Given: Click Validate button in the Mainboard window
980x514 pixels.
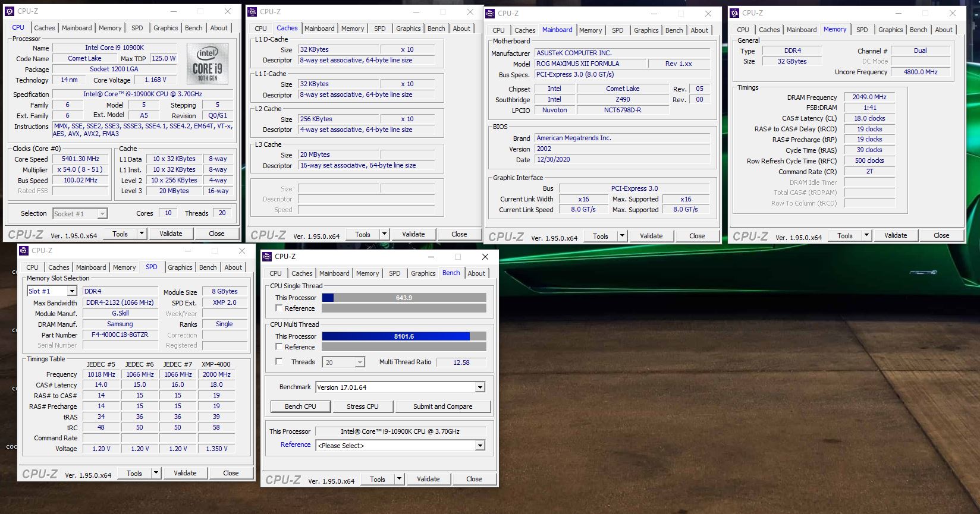Looking at the screenshot, I should 651,236.
